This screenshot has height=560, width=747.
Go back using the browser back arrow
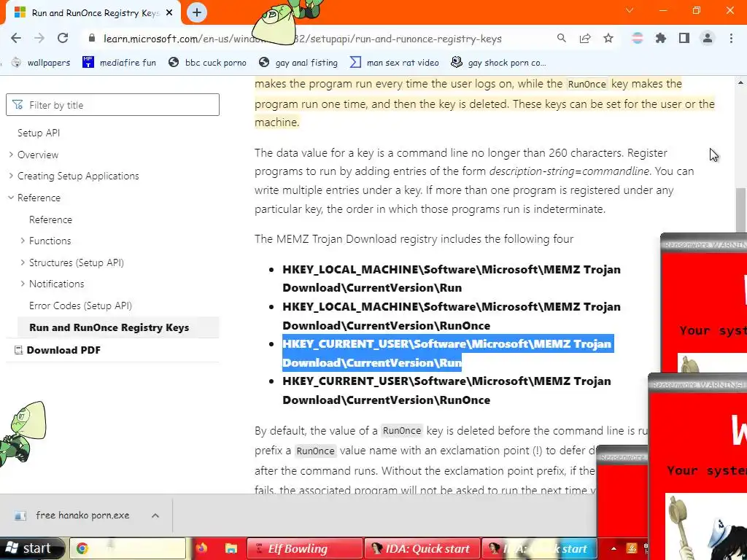coord(16,39)
